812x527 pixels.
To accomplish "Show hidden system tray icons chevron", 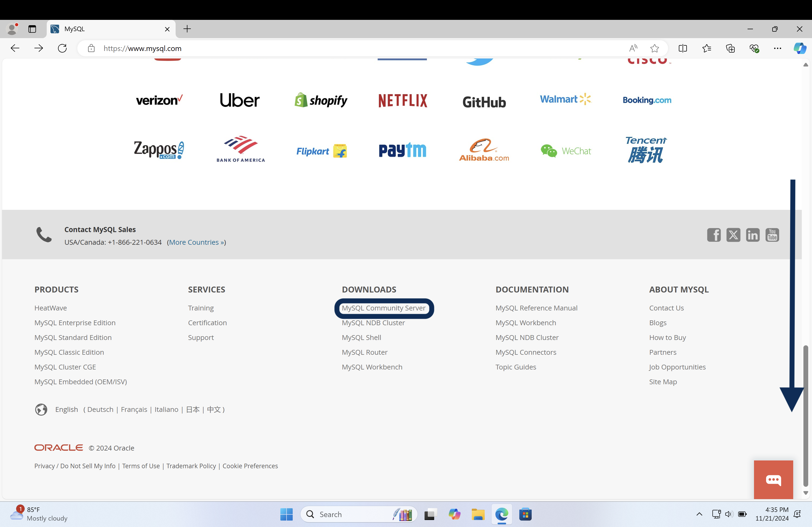I will 699,514.
